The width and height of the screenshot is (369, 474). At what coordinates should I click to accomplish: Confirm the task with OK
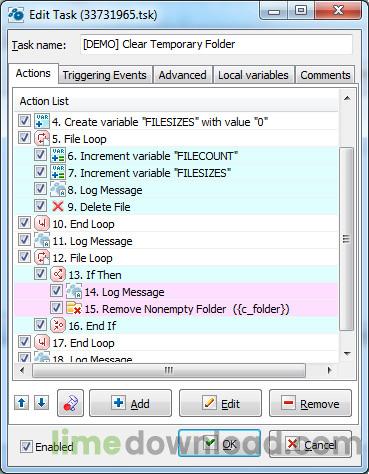219,444
